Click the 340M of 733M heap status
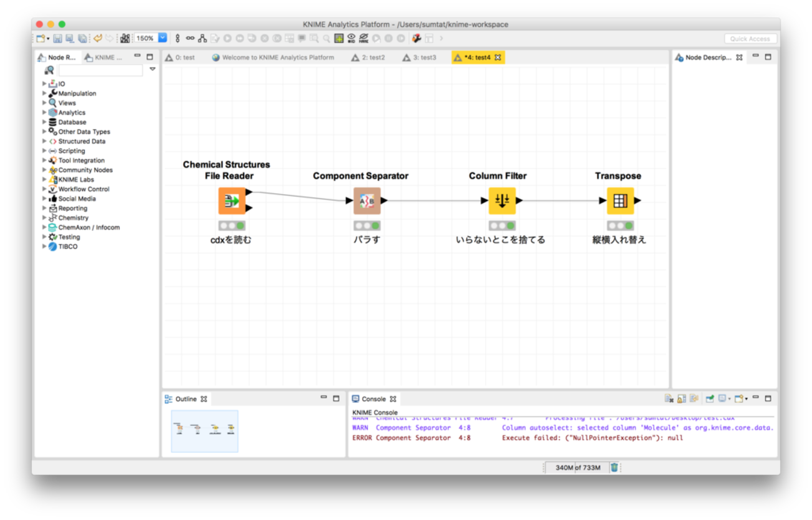 click(x=578, y=468)
